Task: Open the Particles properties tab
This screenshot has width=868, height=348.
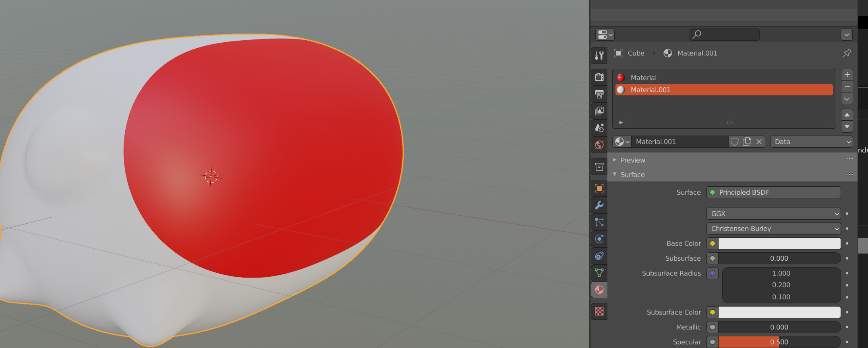Action: coord(599,222)
